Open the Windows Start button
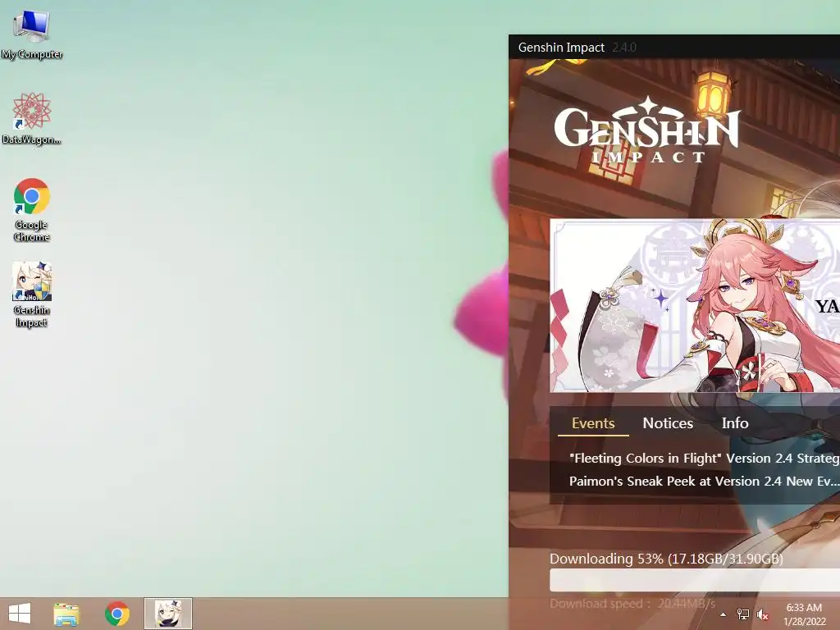The image size is (840, 630). point(20,614)
